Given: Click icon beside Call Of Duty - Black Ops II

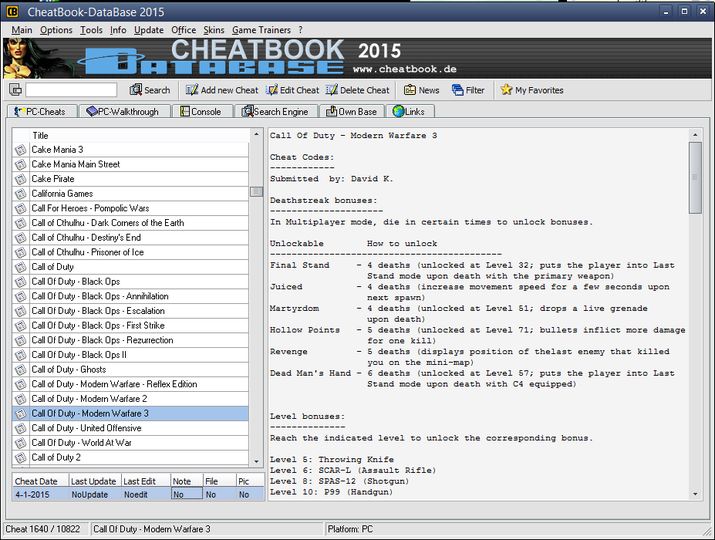Looking at the screenshot, I should (20, 355).
